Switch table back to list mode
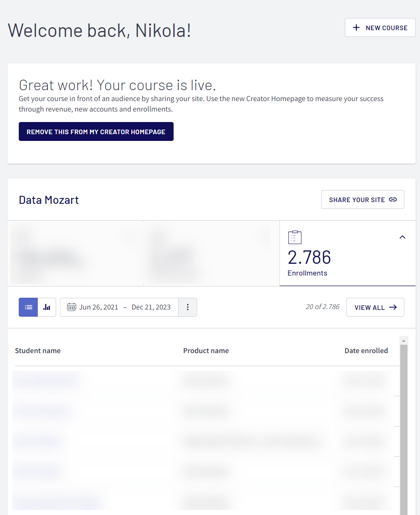Screen dimensions: 420x515 click(x=28, y=307)
